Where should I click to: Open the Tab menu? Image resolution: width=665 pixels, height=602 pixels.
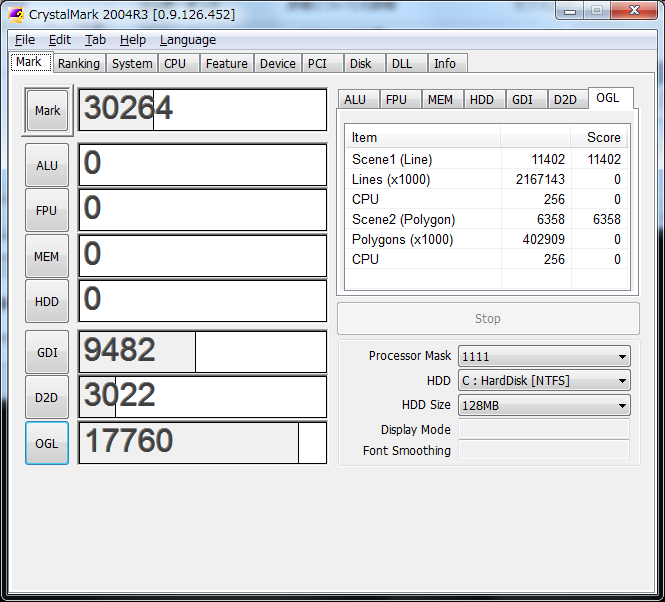(95, 40)
